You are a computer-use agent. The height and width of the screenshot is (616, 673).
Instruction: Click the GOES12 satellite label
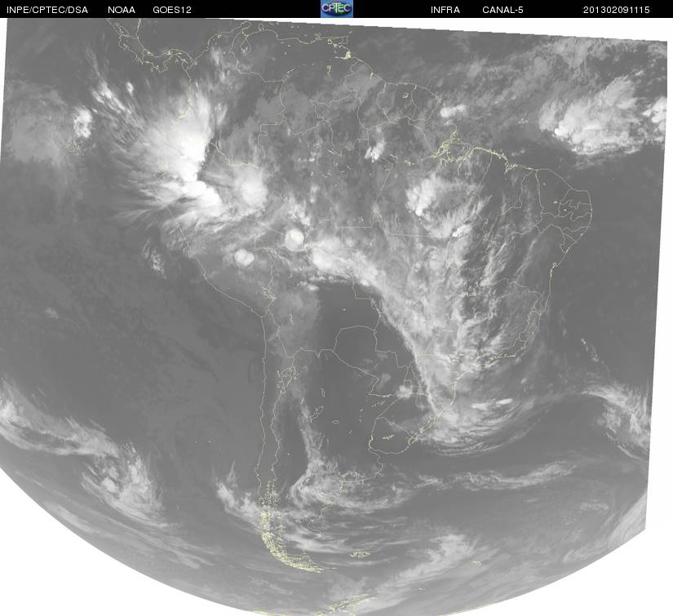point(172,10)
